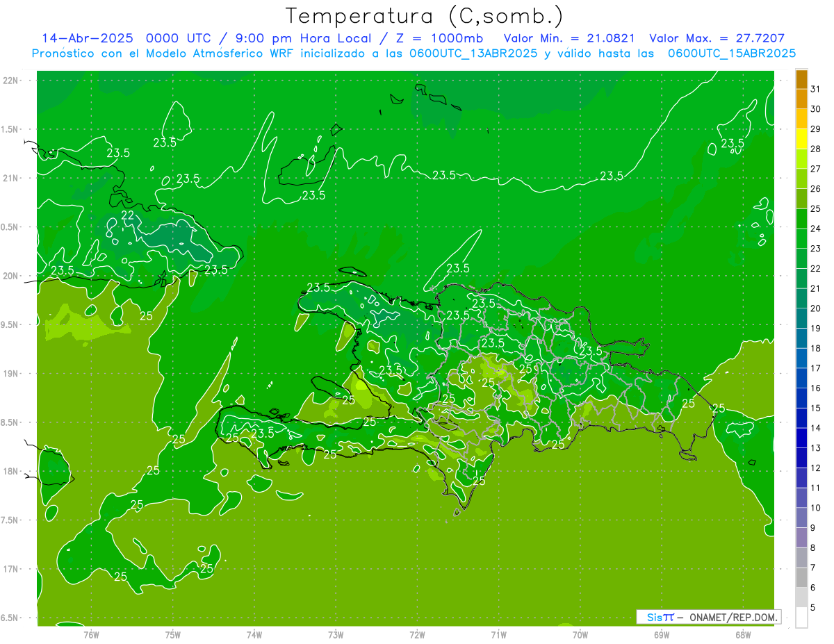834x644 pixels.
Task: Click the white swatch below legend value 5
Action: (x=801, y=617)
